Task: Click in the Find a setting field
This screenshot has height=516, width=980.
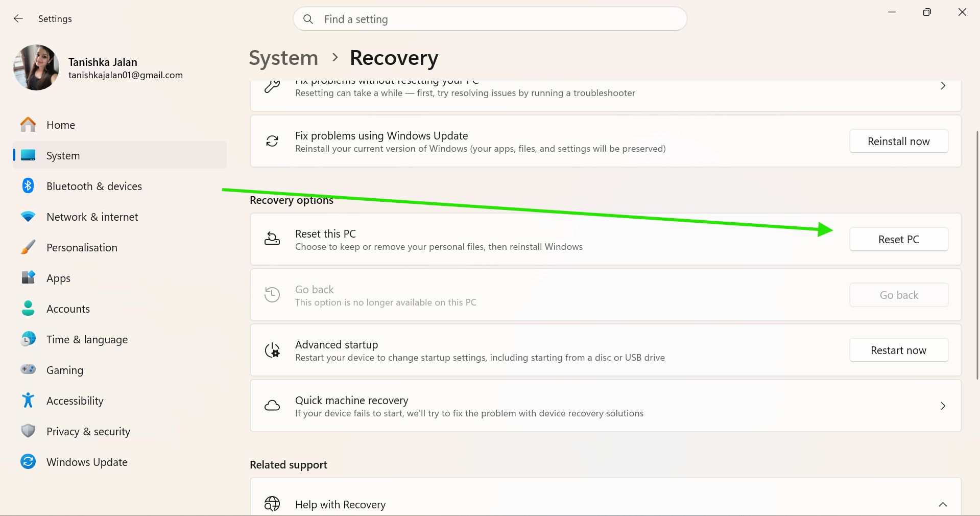Action: click(490, 19)
